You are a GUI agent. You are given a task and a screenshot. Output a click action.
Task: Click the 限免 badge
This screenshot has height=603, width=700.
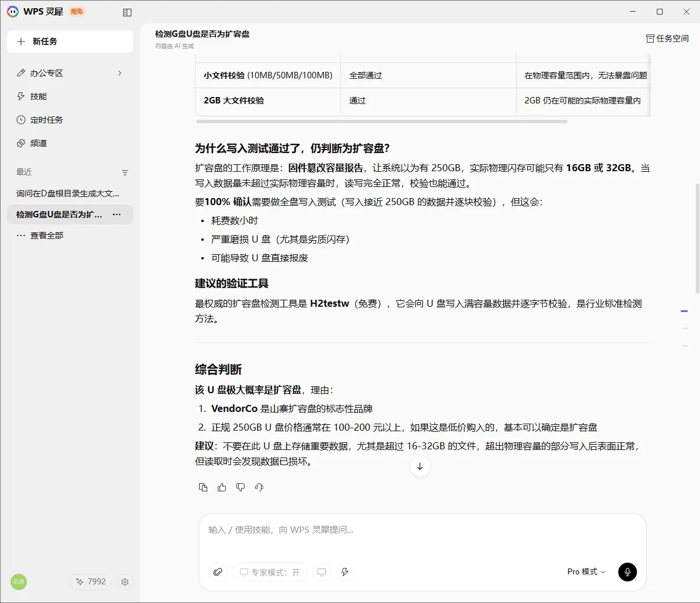pyautogui.click(x=77, y=12)
